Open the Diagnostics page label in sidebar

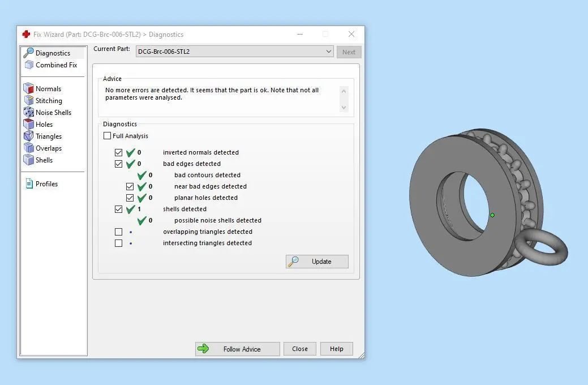(x=53, y=53)
